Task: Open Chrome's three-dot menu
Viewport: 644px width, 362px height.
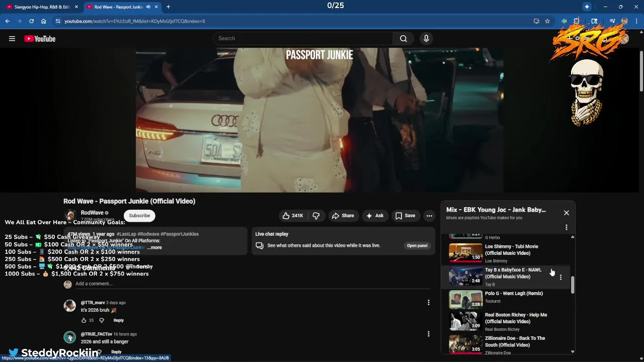Action: 636,21
